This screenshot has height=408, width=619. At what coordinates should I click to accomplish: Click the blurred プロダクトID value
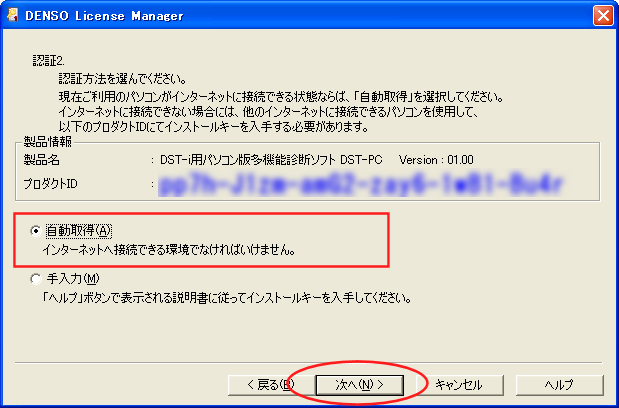[x=361, y=184]
